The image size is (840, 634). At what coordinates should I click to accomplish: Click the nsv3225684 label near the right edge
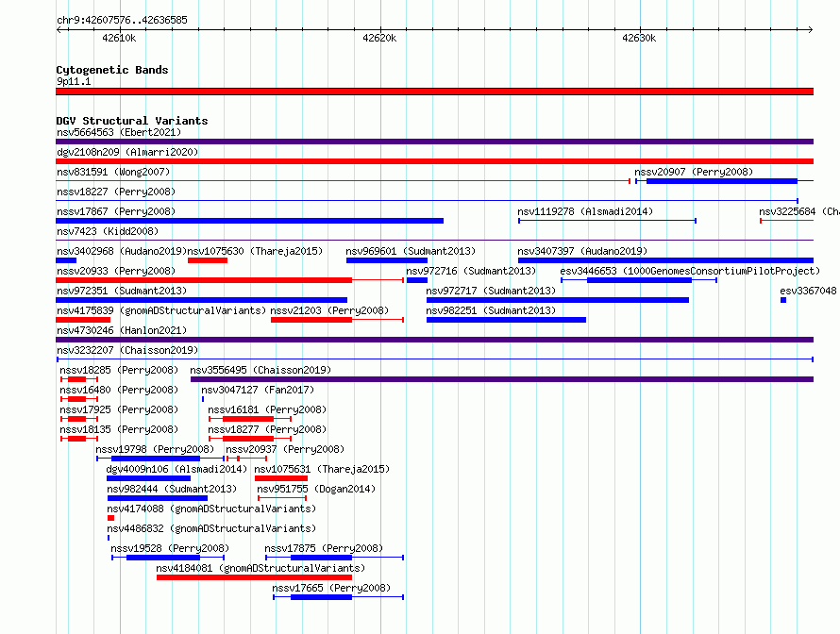click(798, 211)
